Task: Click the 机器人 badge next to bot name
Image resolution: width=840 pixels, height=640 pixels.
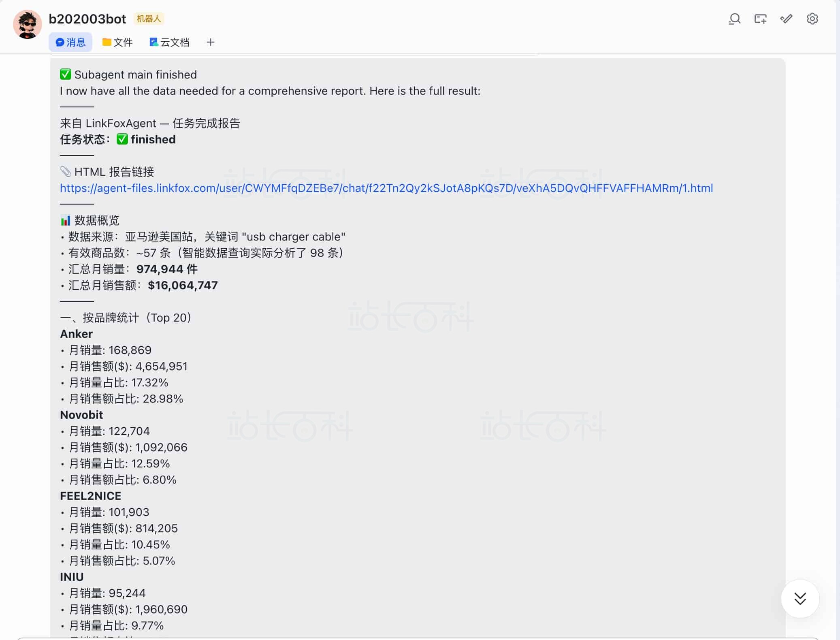Action: tap(149, 19)
